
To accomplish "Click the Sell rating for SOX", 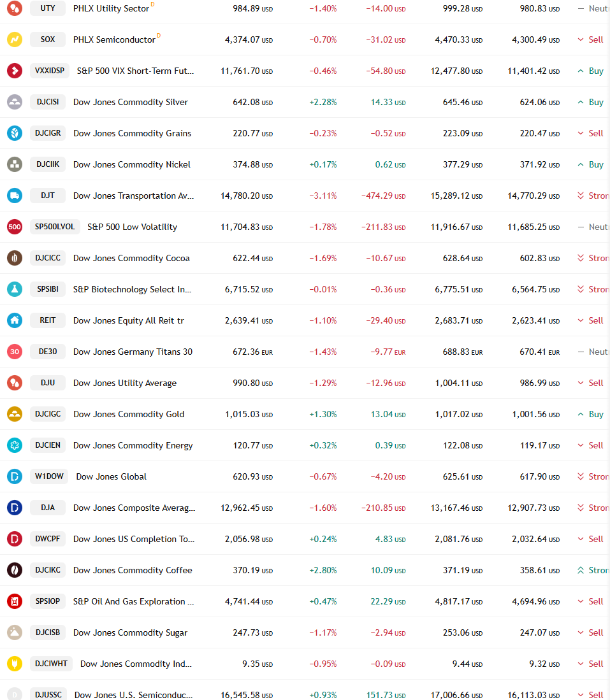I will click(x=590, y=39).
